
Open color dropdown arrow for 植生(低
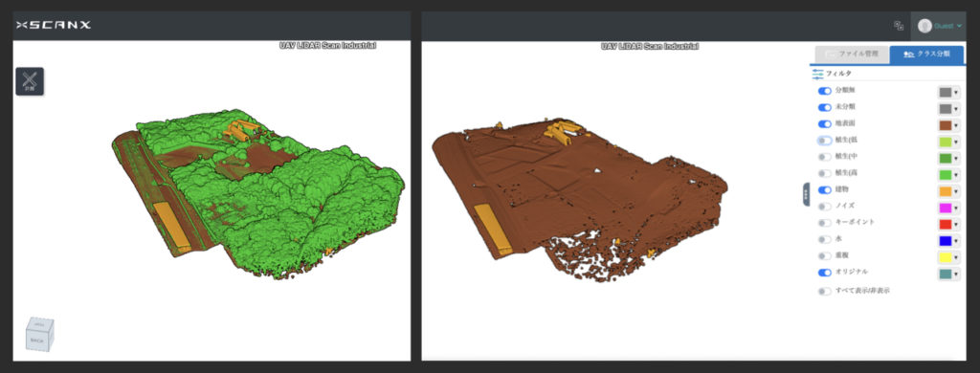(x=956, y=142)
